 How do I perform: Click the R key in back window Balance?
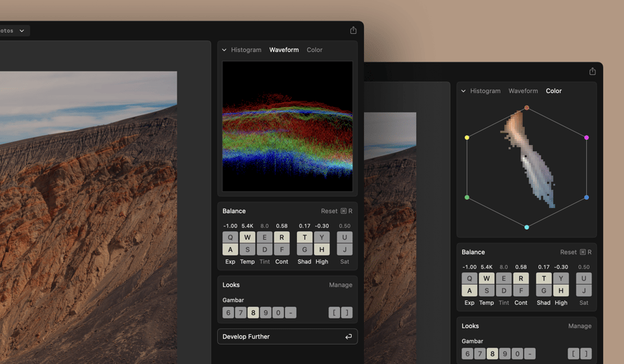coord(521,278)
